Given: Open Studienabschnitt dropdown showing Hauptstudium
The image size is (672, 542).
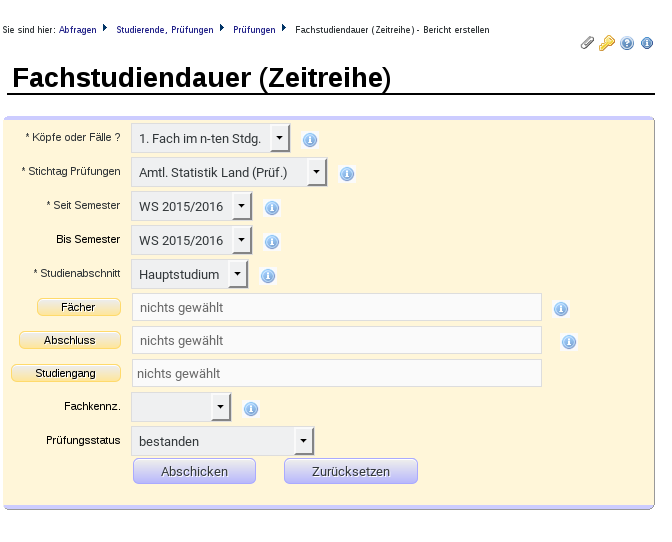Looking at the screenshot, I should (x=190, y=274).
